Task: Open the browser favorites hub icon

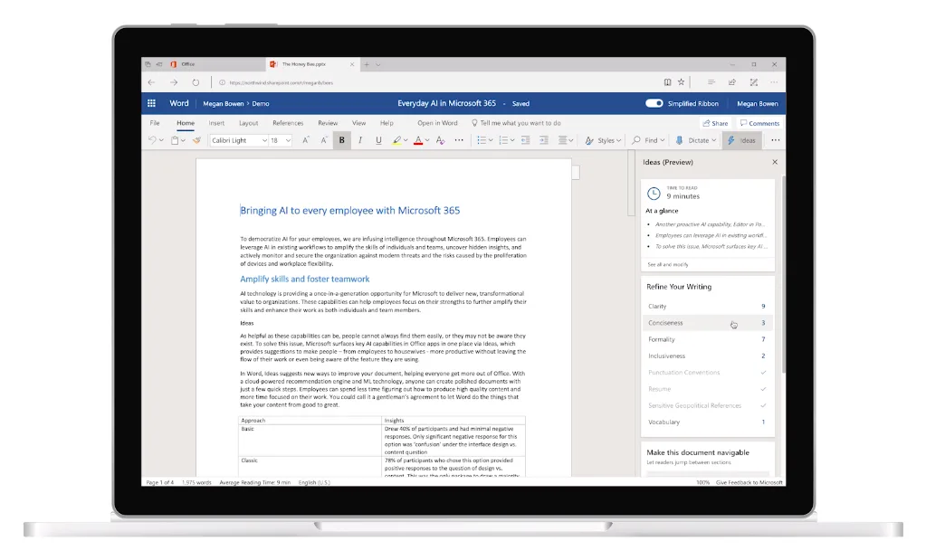Action: [x=711, y=82]
